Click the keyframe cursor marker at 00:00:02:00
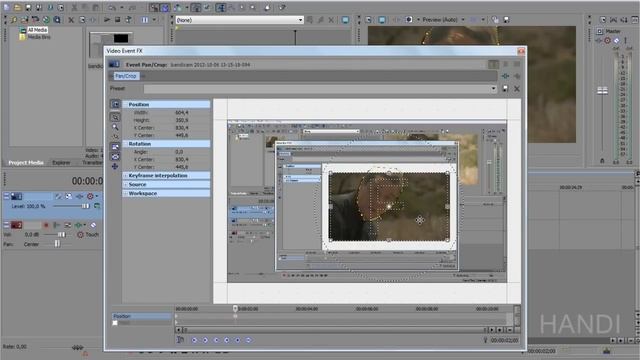Screen dimensions: 640x360 click(x=235, y=309)
